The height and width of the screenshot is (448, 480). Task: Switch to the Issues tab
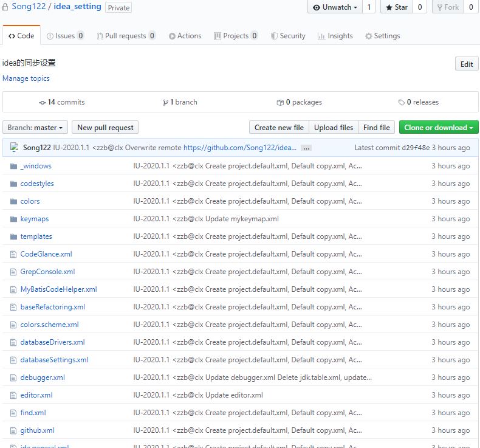pyautogui.click(x=65, y=36)
